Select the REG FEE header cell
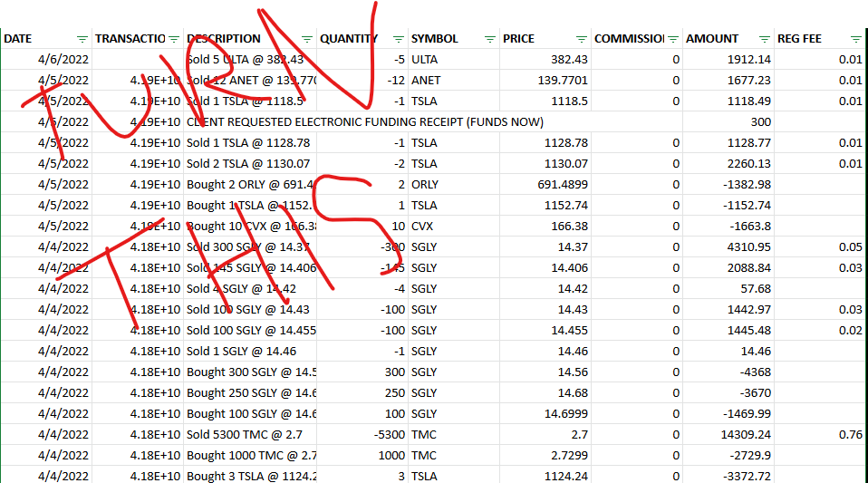The width and height of the screenshot is (868, 483). (x=820, y=39)
